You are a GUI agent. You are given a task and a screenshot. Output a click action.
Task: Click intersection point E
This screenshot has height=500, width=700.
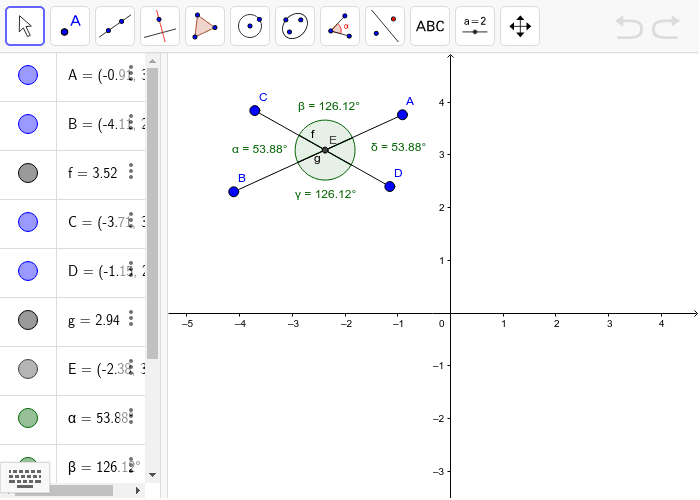coord(325,150)
